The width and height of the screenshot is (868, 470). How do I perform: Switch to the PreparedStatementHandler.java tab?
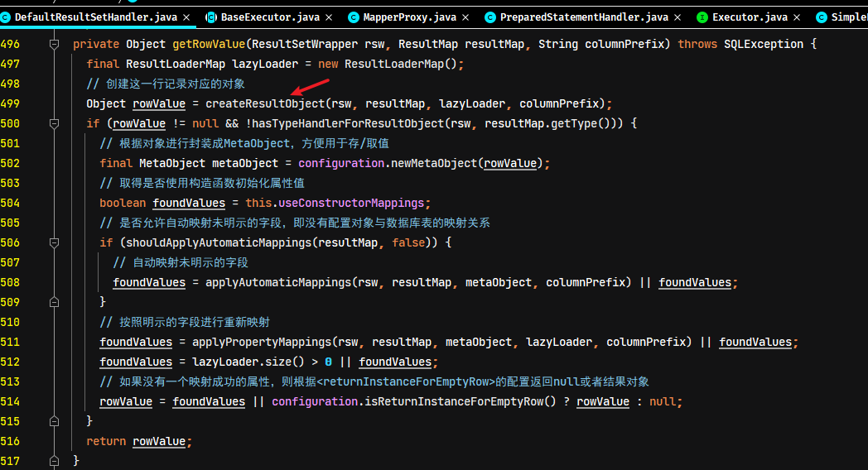click(x=584, y=17)
